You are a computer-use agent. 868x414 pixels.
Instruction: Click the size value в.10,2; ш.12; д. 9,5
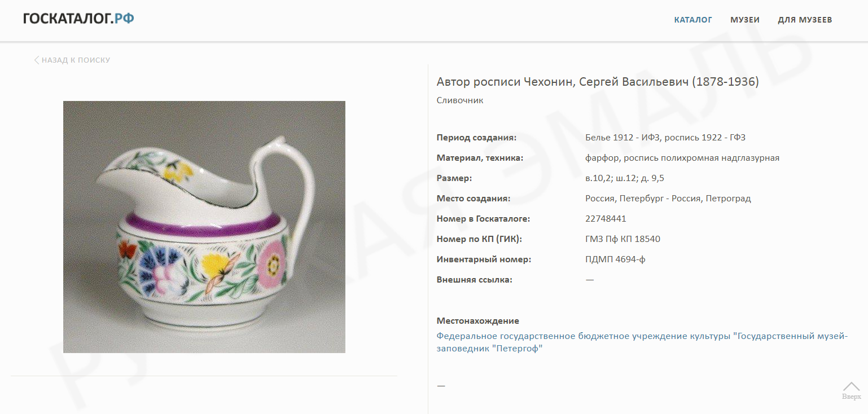pyautogui.click(x=624, y=178)
